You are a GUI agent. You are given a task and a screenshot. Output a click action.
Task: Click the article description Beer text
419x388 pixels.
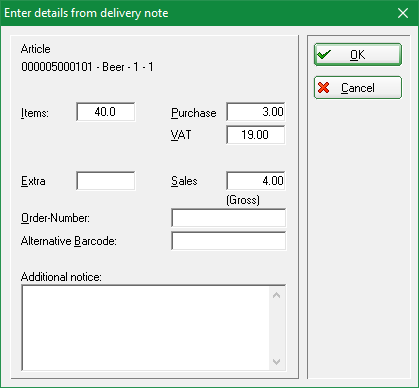click(x=113, y=67)
